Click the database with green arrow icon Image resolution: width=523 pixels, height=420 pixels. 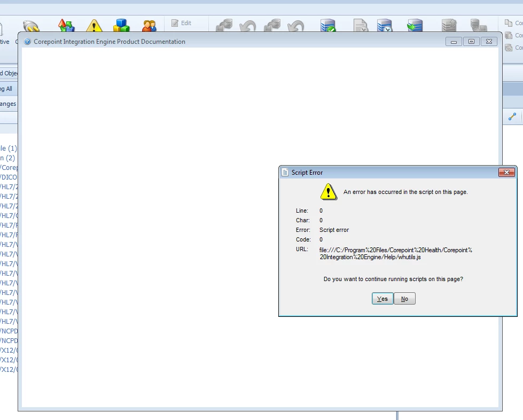pos(415,26)
